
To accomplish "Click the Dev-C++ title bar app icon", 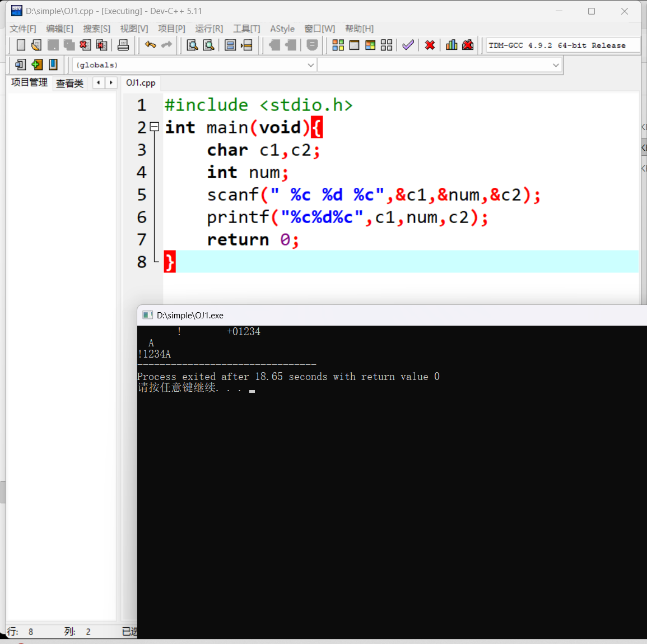I will point(16,11).
